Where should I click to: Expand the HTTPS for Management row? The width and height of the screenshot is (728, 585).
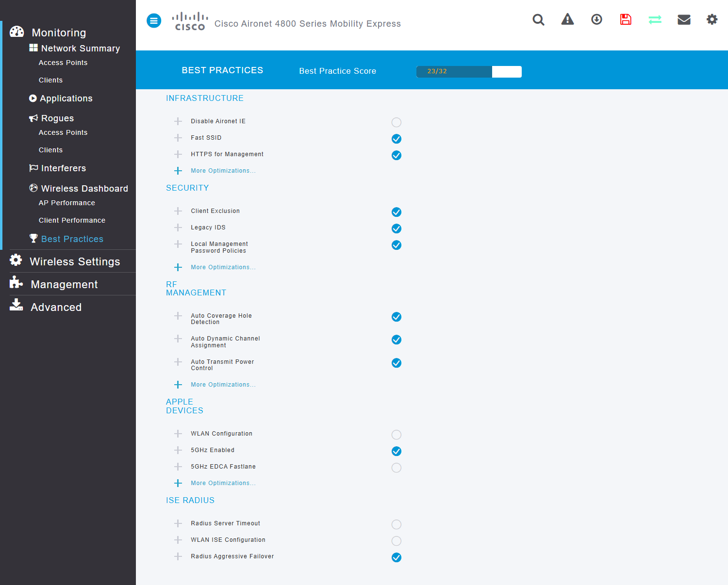coord(178,154)
